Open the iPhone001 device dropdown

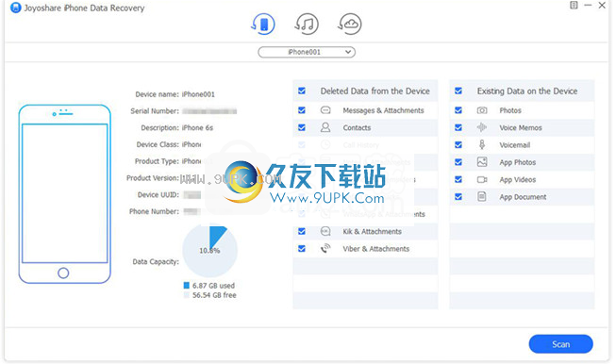click(307, 52)
